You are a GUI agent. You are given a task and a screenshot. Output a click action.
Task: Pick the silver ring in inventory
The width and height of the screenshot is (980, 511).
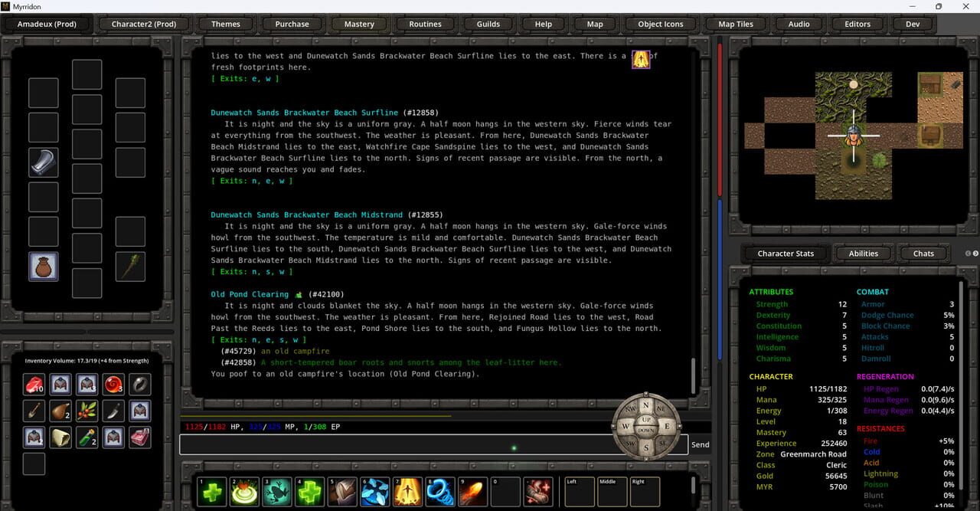click(140, 385)
